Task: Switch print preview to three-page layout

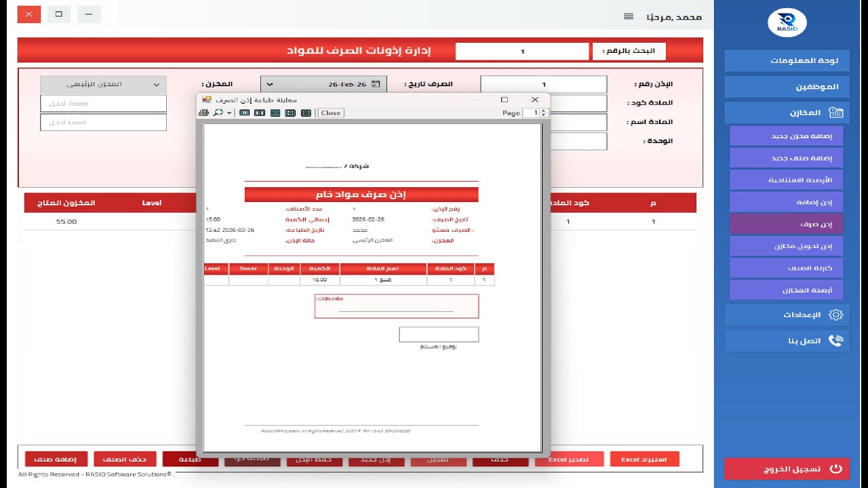Action: pyautogui.click(x=275, y=113)
